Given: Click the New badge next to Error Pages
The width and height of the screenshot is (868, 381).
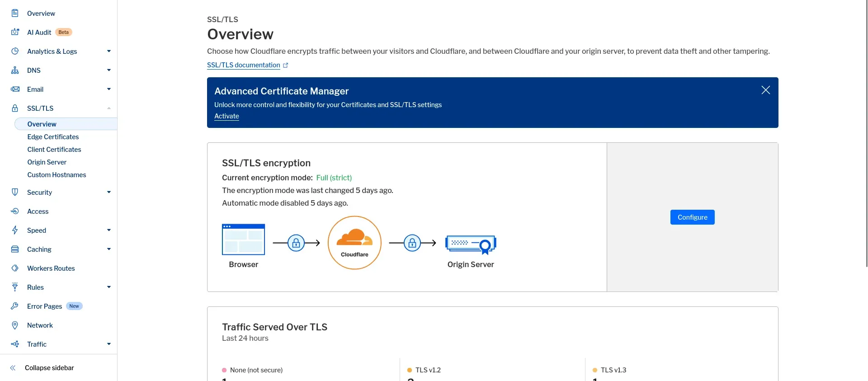Looking at the screenshot, I should pyautogui.click(x=74, y=306).
